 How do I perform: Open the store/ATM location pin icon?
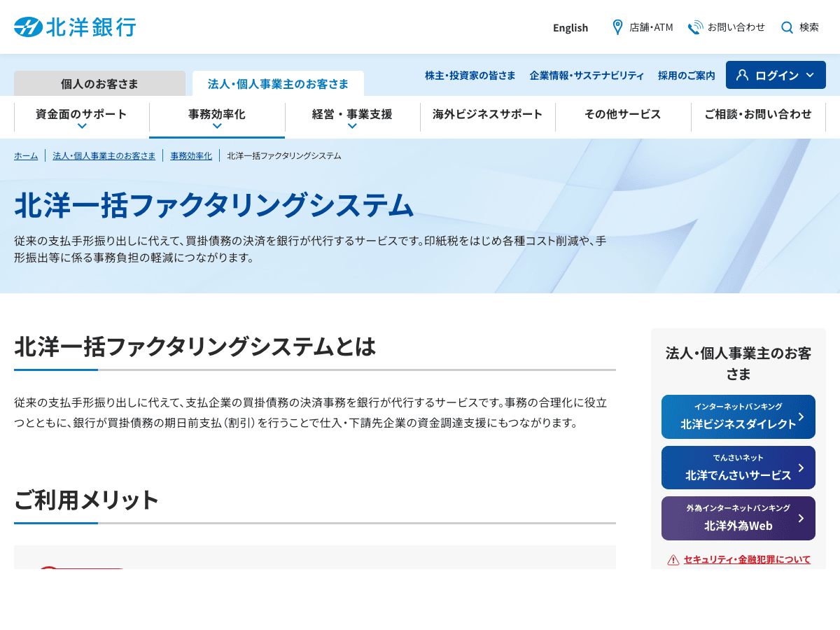click(x=617, y=27)
